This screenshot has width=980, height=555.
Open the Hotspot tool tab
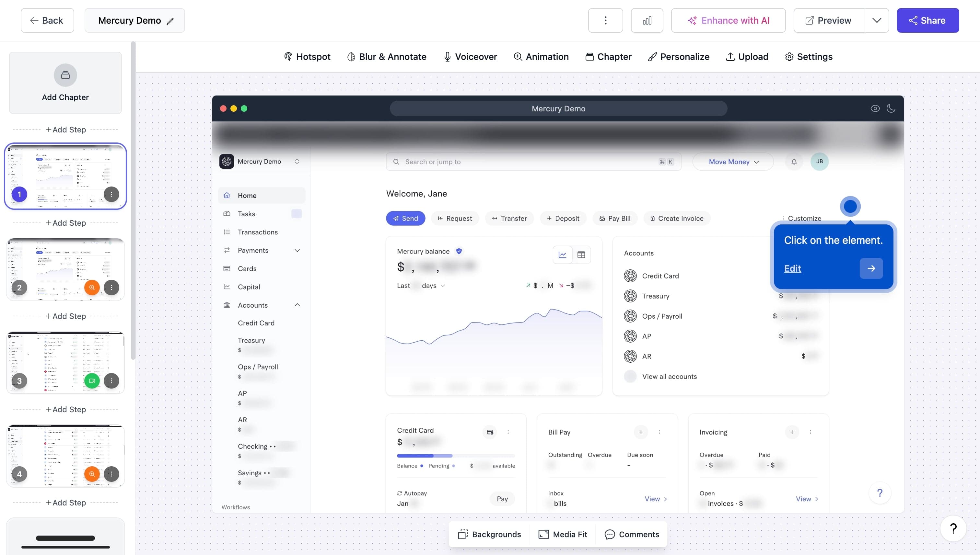click(307, 57)
